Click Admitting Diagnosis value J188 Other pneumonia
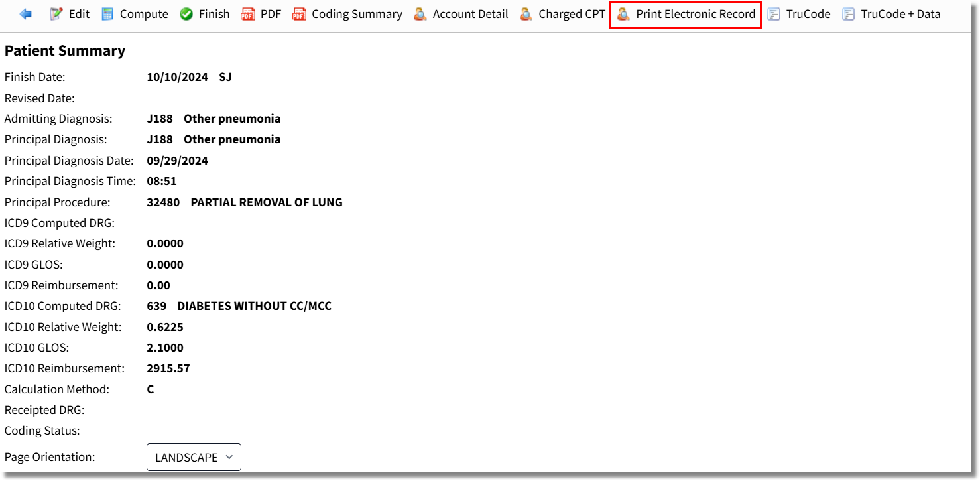Image resolution: width=980 pixels, height=481 pixels. click(214, 119)
